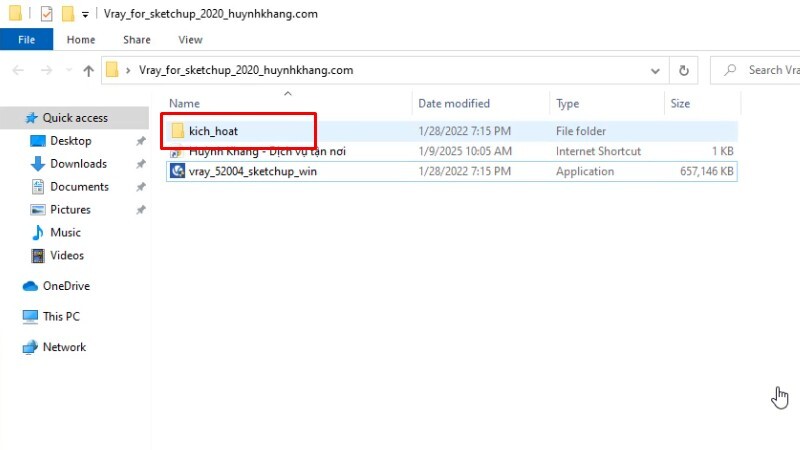Click the Search box field
This screenshot has width=800, height=450.
[756, 70]
